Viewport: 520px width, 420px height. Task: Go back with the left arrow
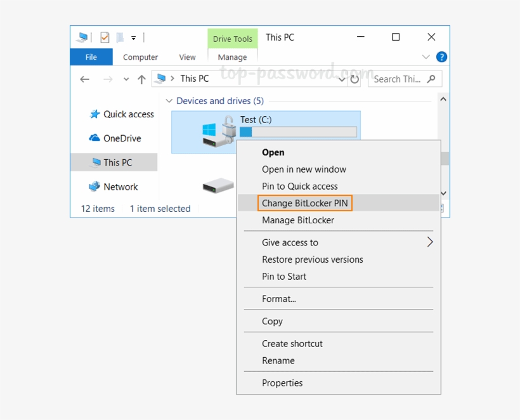coord(84,79)
